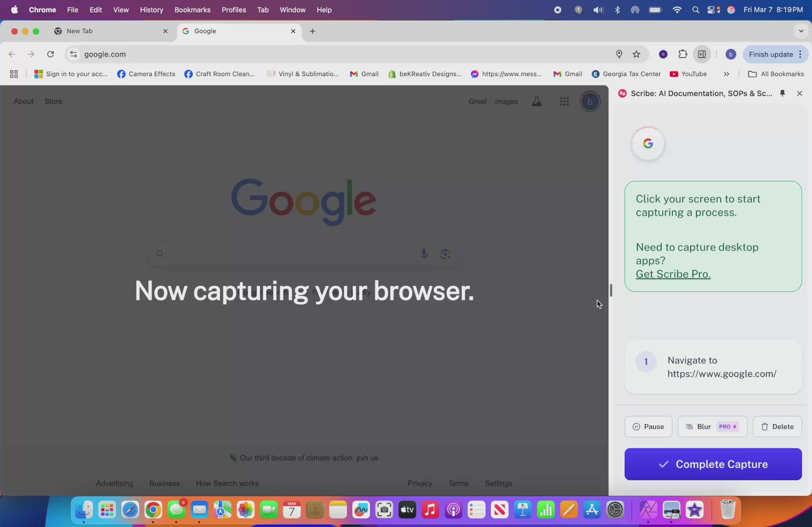Screen dimensions: 812x527
Task: Open the History menu in menu bar
Action: 151,10
